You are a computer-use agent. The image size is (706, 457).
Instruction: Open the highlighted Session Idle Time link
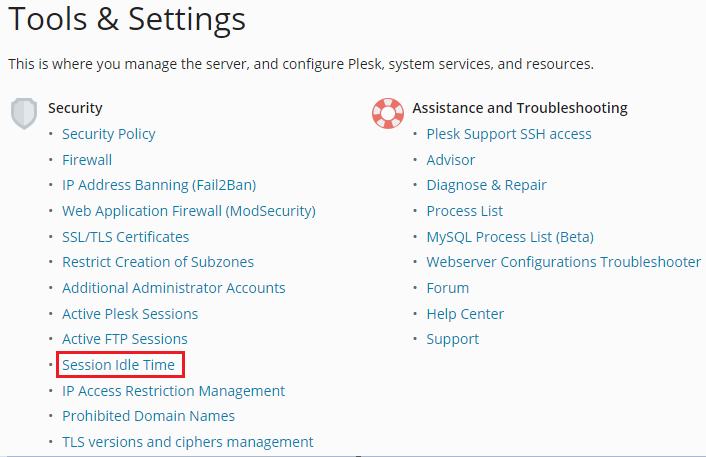(118, 365)
